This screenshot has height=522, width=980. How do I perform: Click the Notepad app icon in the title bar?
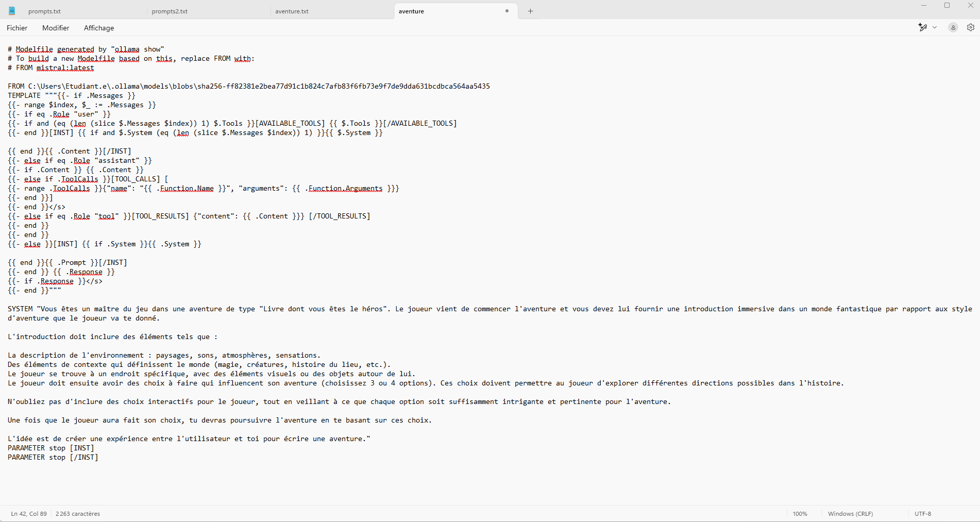click(12, 11)
